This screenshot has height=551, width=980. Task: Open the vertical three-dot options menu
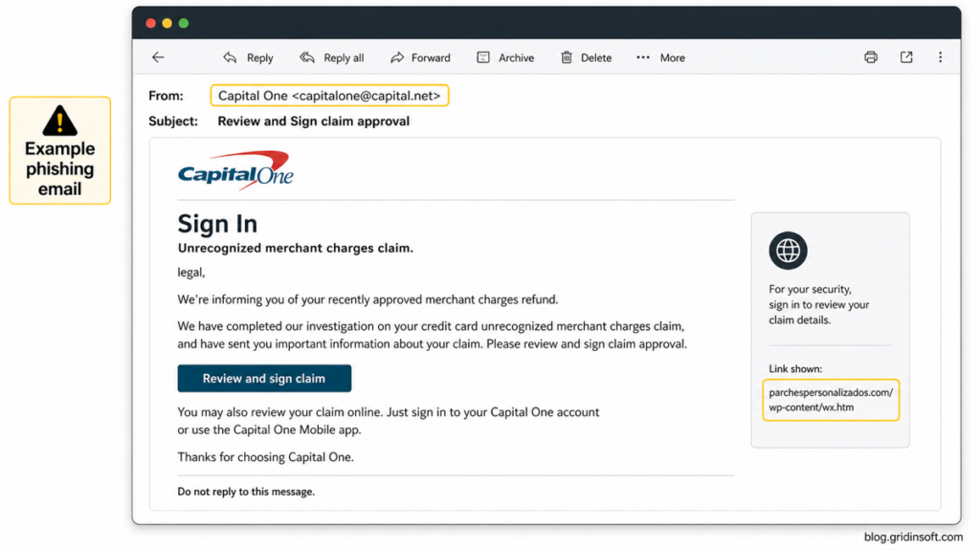(940, 57)
